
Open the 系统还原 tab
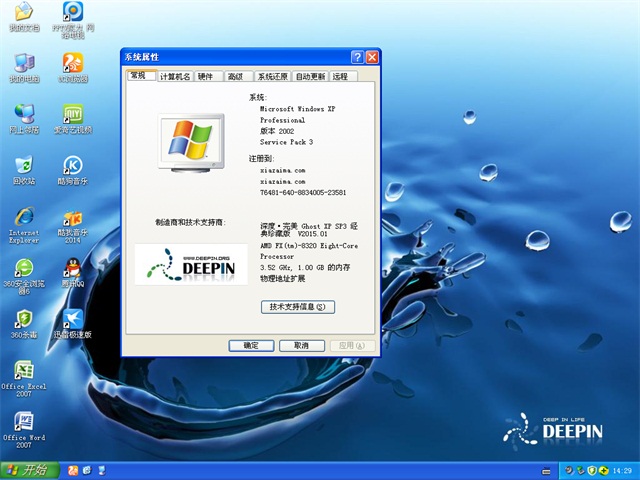pyautogui.click(x=272, y=76)
